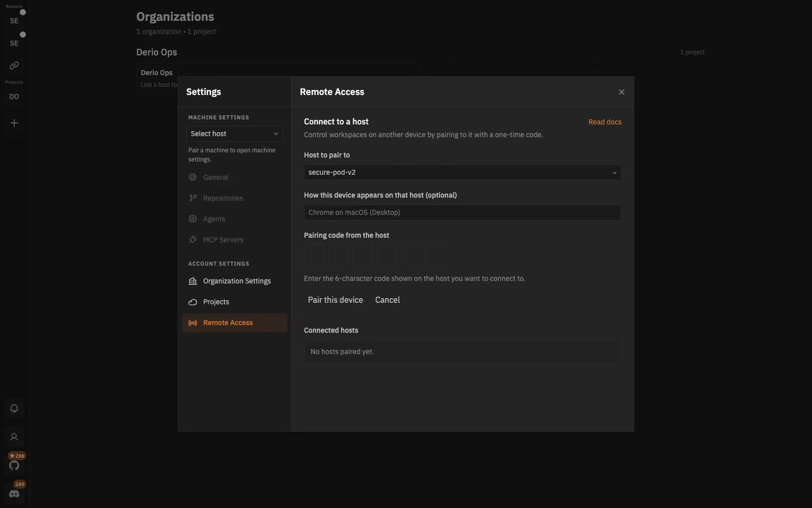Click the second pairing code box
Image resolution: width=812 pixels, height=508 pixels.
click(339, 257)
